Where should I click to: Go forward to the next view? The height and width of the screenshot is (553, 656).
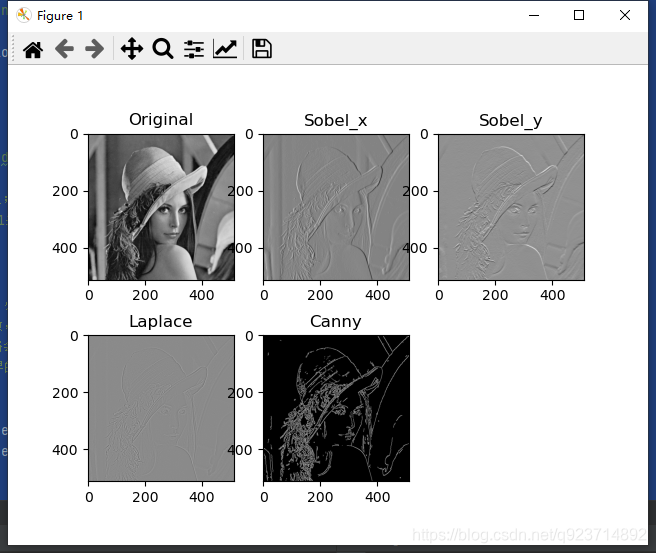click(x=95, y=49)
